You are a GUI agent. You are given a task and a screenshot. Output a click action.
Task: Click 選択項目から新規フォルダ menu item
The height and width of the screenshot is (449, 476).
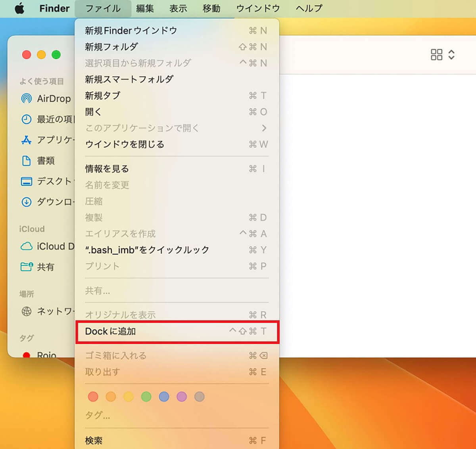177,63
